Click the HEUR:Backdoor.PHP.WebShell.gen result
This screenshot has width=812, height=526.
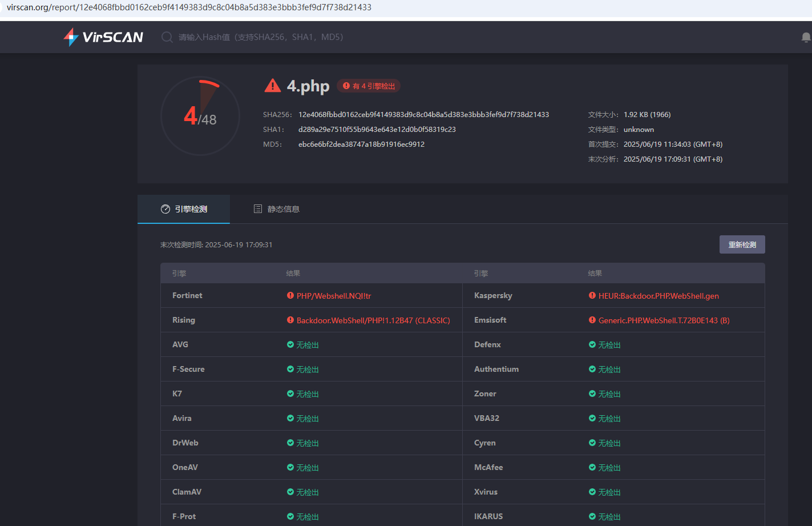[x=659, y=296]
